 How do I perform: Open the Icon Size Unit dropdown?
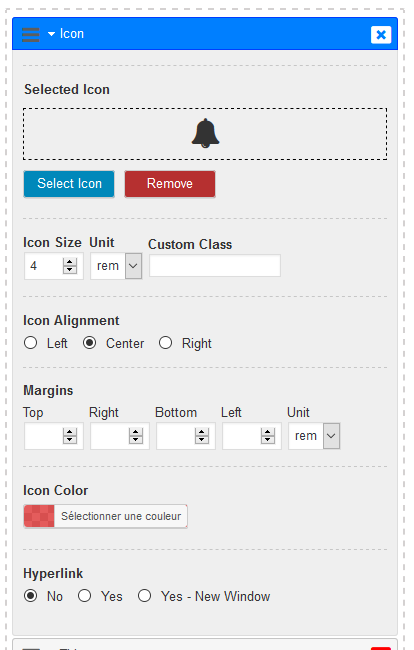click(116, 266)
